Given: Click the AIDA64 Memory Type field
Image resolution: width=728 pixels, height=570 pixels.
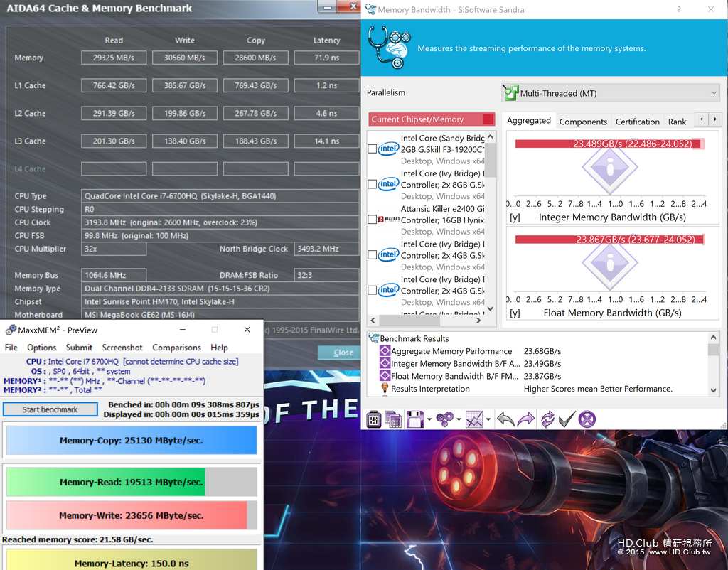Looking at the screenshot, I should pyautogui.click(x=220, y=289).
